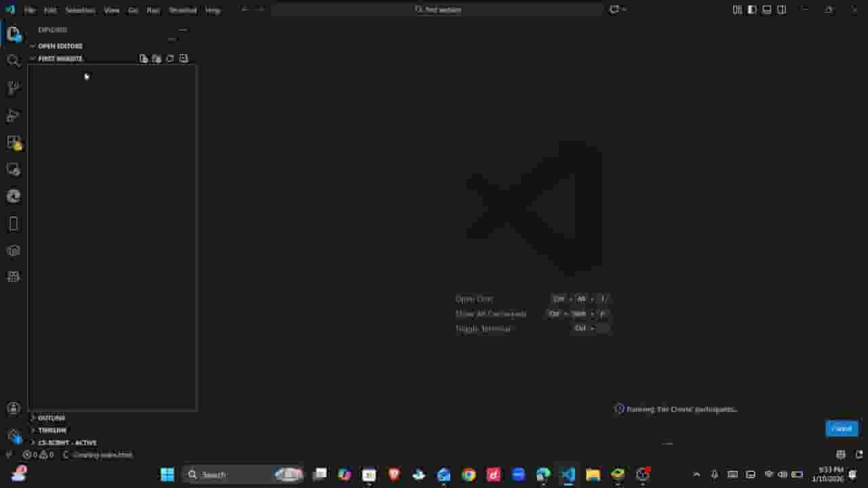Open the VS Code taskbar icon
868x488 pixels.
coord(568,474)
